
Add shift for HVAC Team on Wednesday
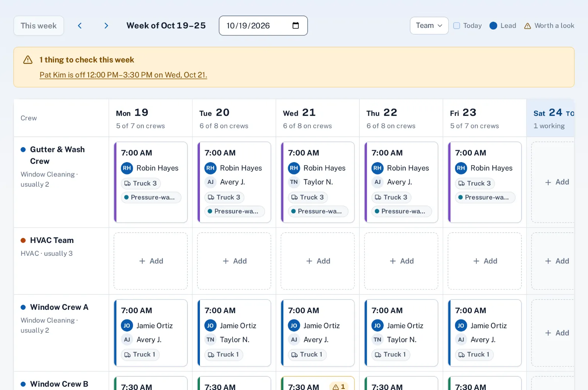pos(318,261)
